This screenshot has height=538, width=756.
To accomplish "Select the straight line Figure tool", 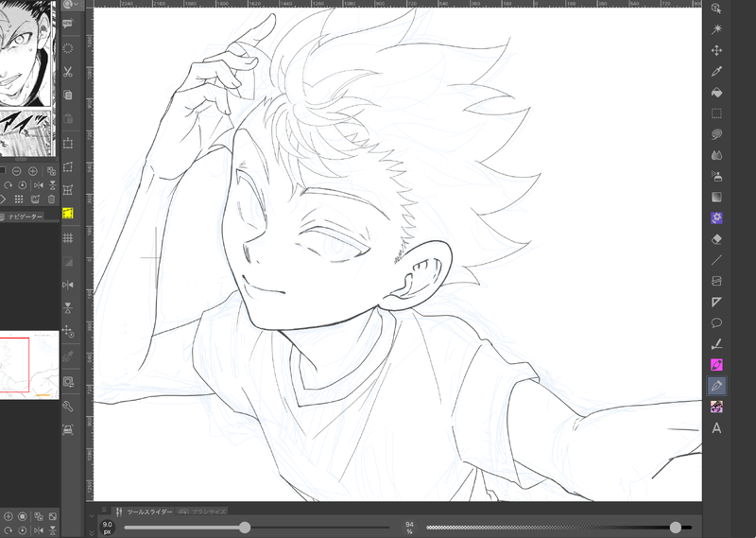I will pos(716,260).
